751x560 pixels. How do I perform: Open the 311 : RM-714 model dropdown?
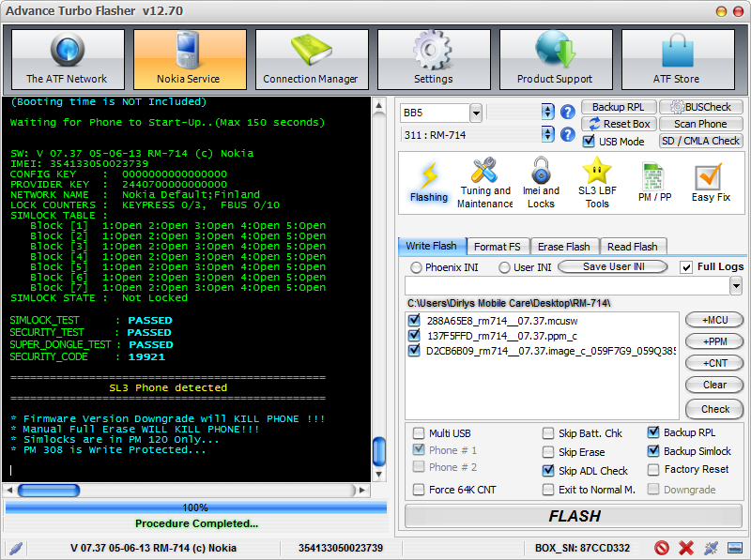pyautogui.click(x=548, y=134)
